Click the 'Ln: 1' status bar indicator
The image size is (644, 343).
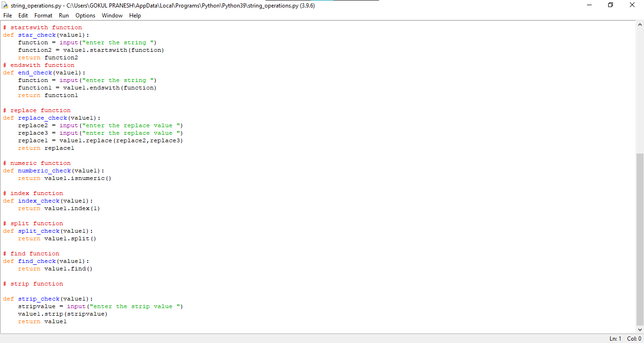pos(616,339)
